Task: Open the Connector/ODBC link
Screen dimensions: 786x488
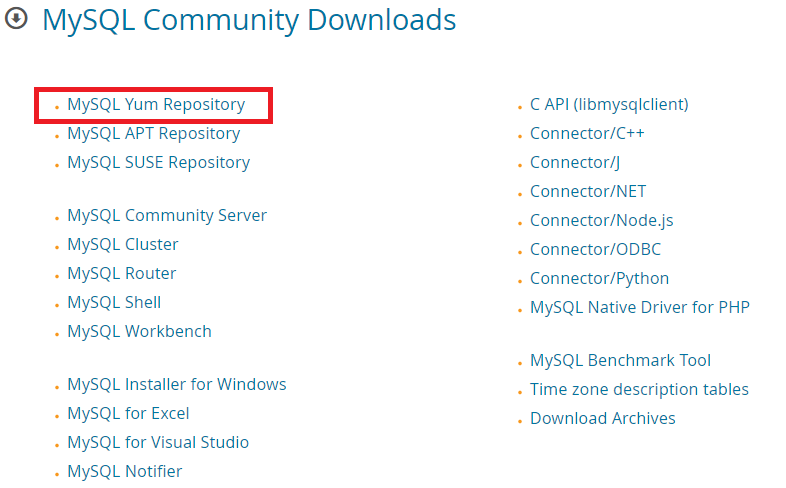Action: pyautogui.click(x=596, y=250)
